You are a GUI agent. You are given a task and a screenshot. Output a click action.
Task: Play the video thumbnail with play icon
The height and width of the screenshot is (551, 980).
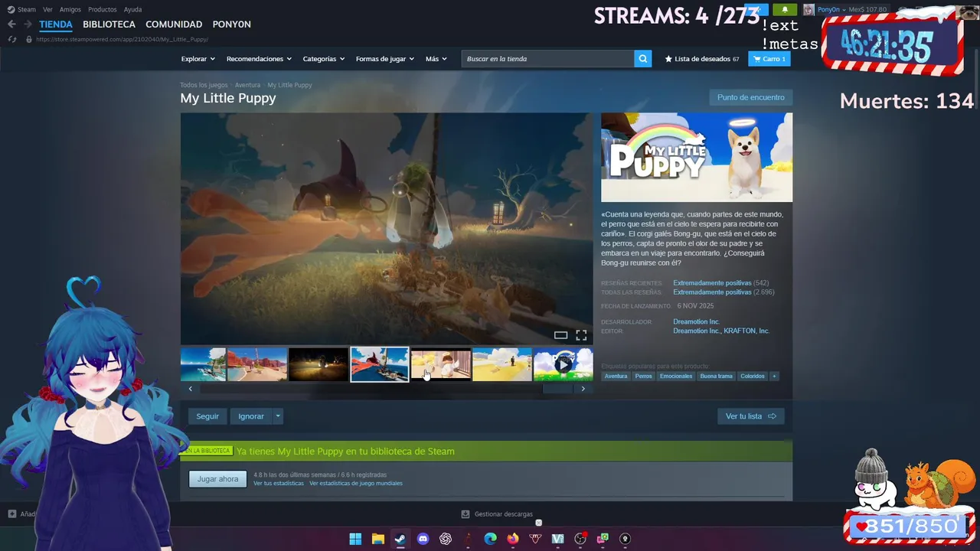coord(563,364)
